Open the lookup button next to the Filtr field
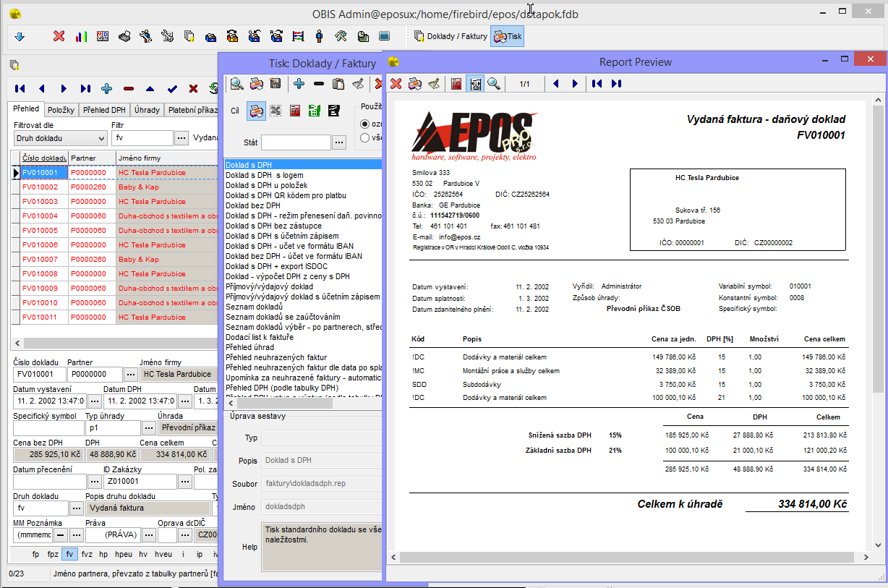Screen dimensions: 888x588 coord(182,138)
